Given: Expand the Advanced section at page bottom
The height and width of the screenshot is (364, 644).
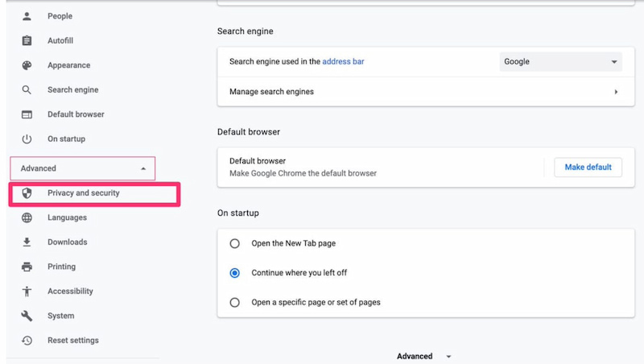Looking at the screenshot, I should (423, 356).
